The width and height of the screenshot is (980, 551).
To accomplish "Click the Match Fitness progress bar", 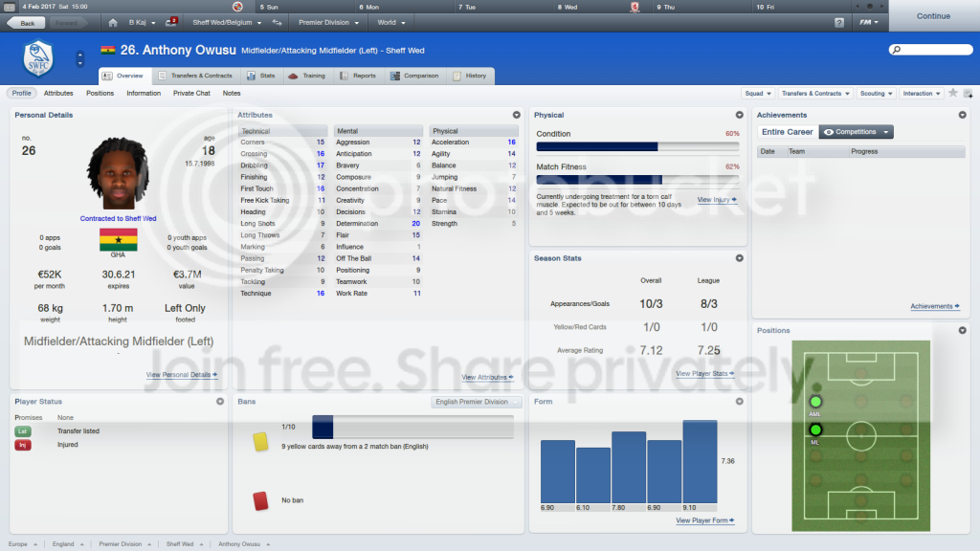I will click(637, 180).
